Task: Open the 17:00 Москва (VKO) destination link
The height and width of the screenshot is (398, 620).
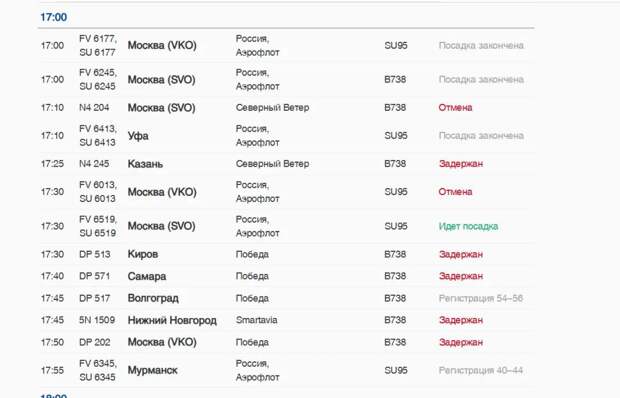Action: point(162,45)
